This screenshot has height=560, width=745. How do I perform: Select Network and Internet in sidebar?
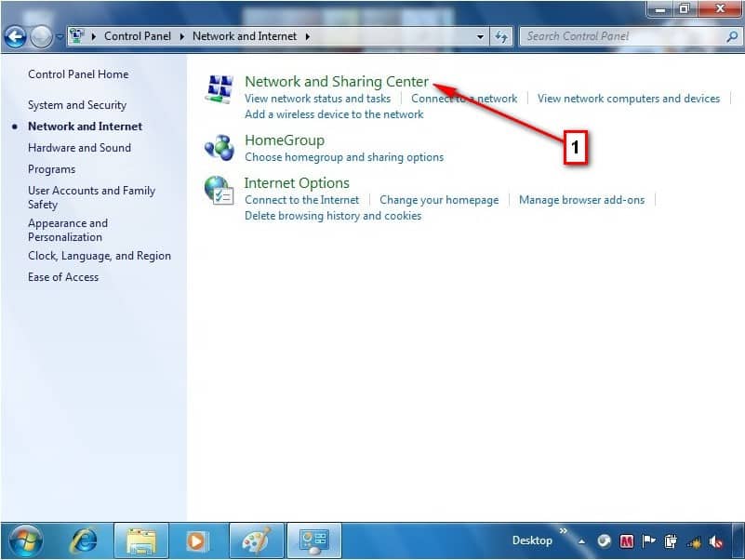(x=85, y=127)
